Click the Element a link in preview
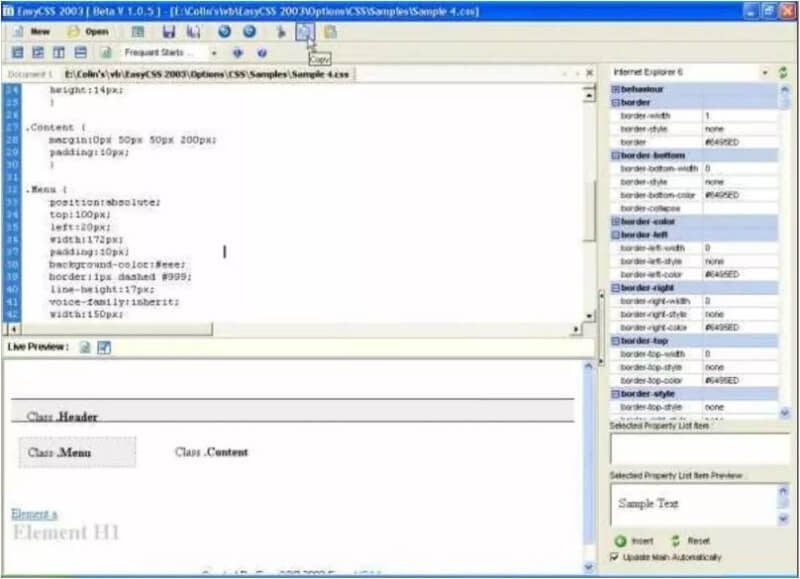The image size is (800, 579). (x=34, y=514)
